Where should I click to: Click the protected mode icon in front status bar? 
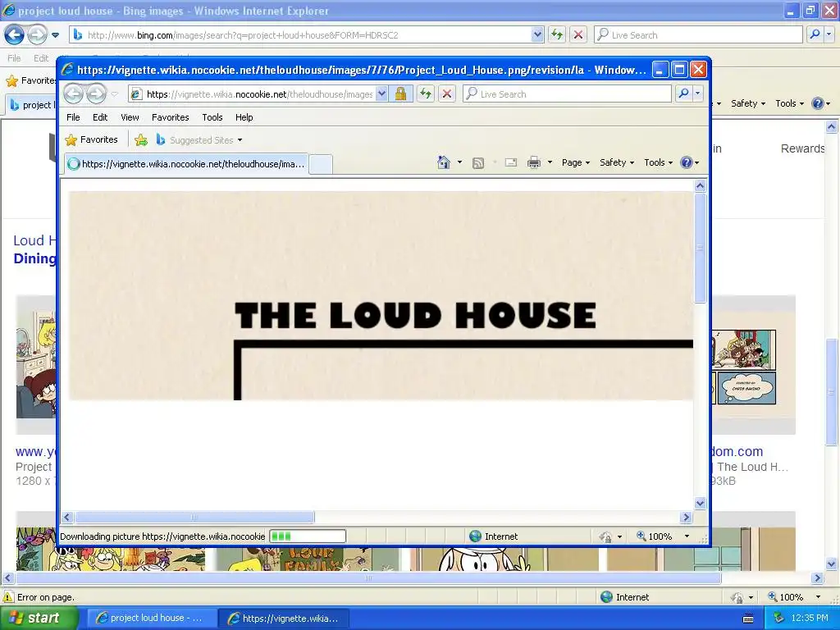(x=605, y=536)
